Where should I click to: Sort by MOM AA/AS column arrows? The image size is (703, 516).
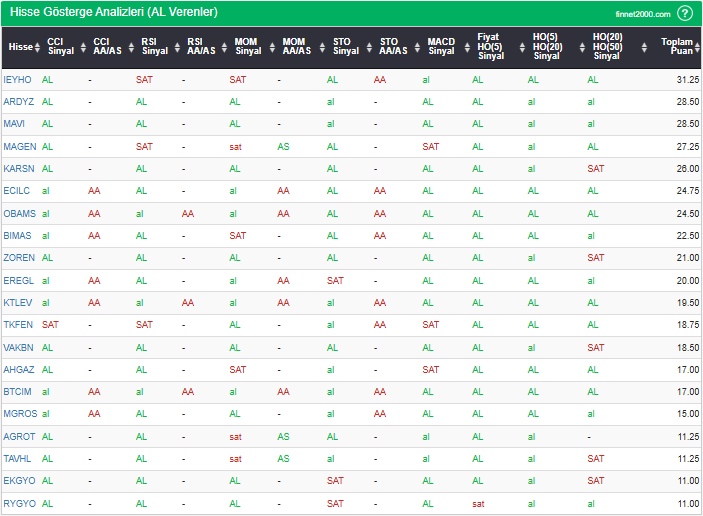click(322, 47)
